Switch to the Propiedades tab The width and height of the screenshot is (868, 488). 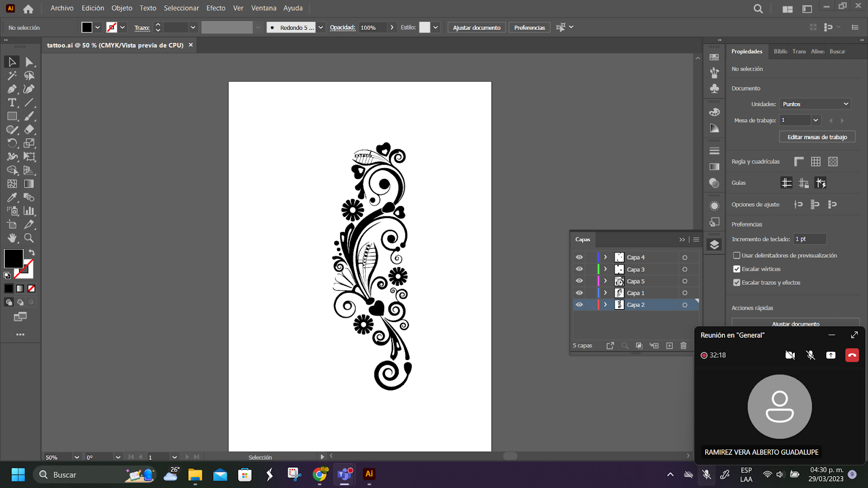click(746, 52)
